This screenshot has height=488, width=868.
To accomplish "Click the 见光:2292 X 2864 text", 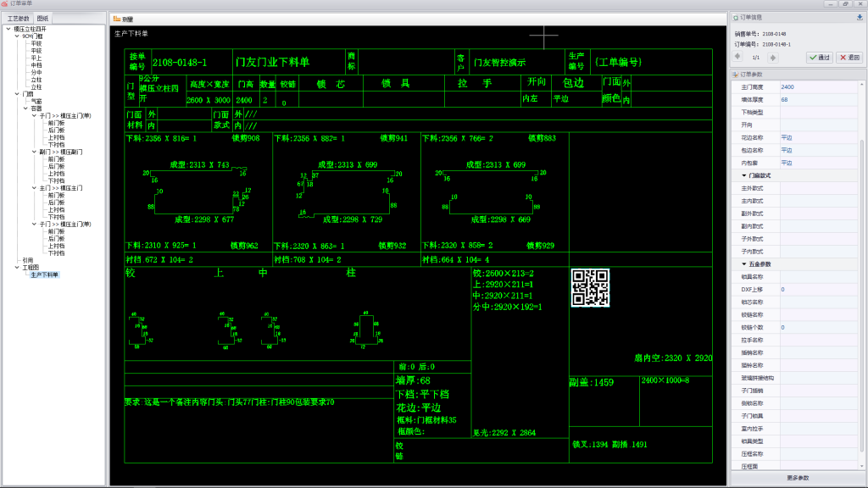I will click(504, 433).
